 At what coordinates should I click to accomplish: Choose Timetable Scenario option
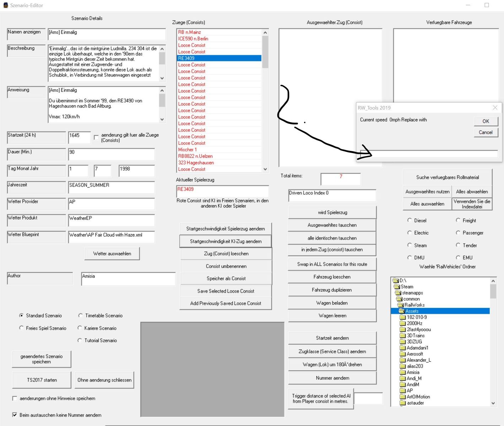pos(80,315)
